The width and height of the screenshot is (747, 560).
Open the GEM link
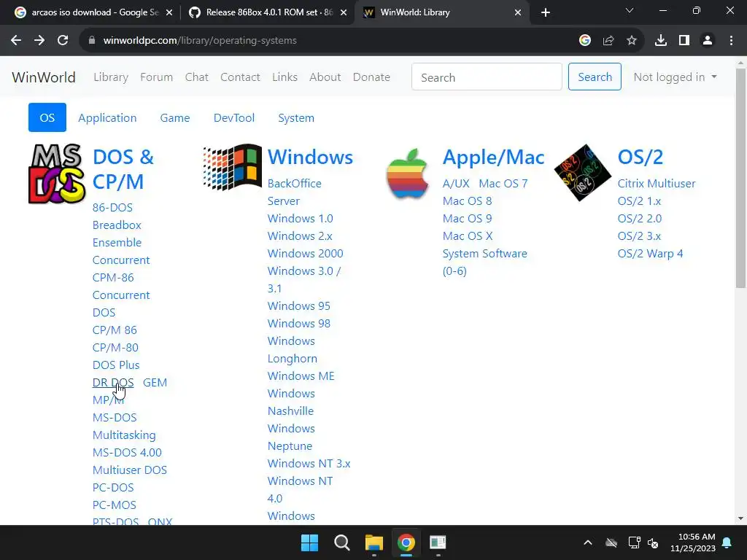155,382
